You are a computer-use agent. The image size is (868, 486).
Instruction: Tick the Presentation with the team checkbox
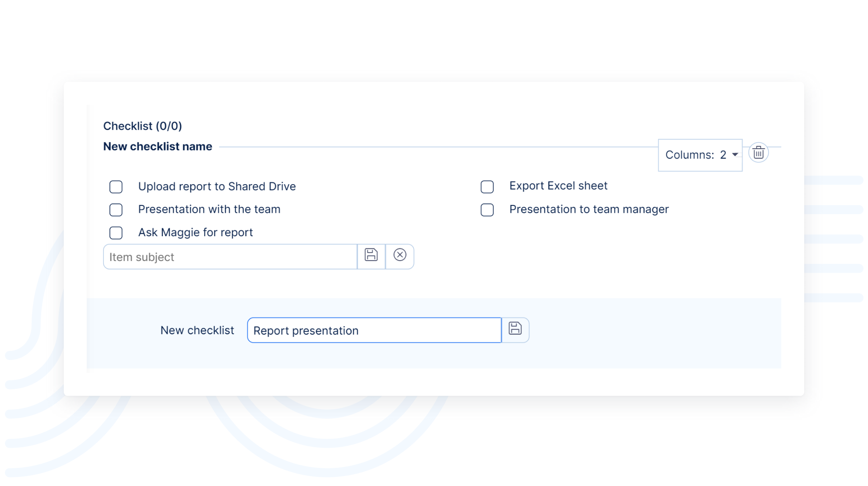[x=116, y=210]
